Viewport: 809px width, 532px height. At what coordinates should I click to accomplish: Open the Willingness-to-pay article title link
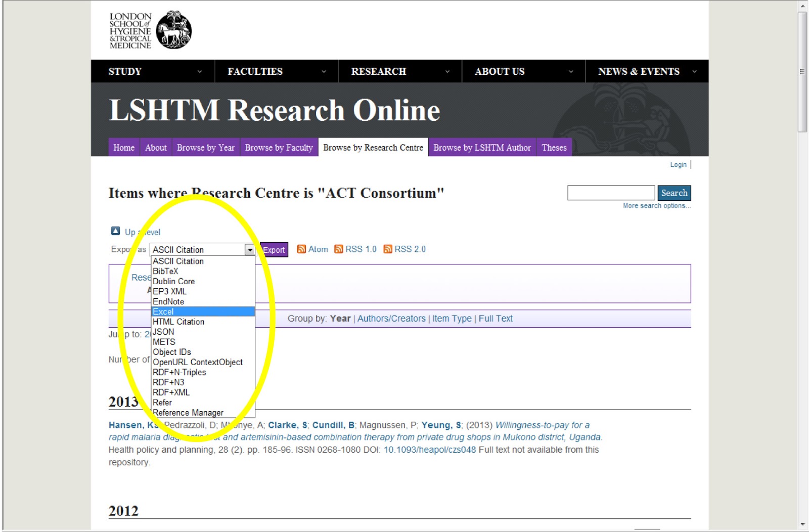tap(355, 431)
